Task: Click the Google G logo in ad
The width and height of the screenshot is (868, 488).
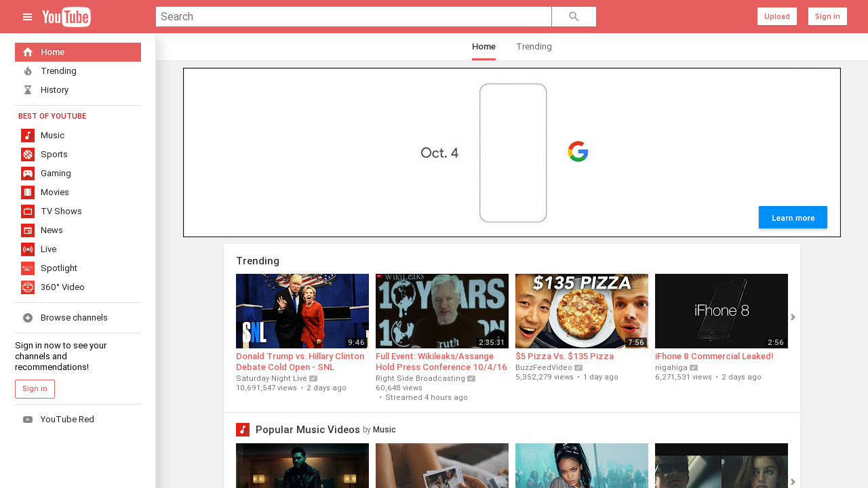Action: (578, 152)
